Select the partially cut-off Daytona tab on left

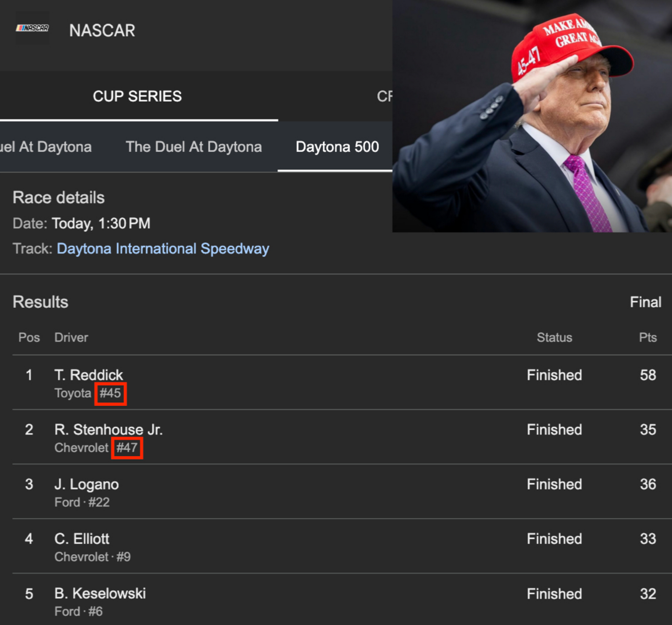(46, 147)
